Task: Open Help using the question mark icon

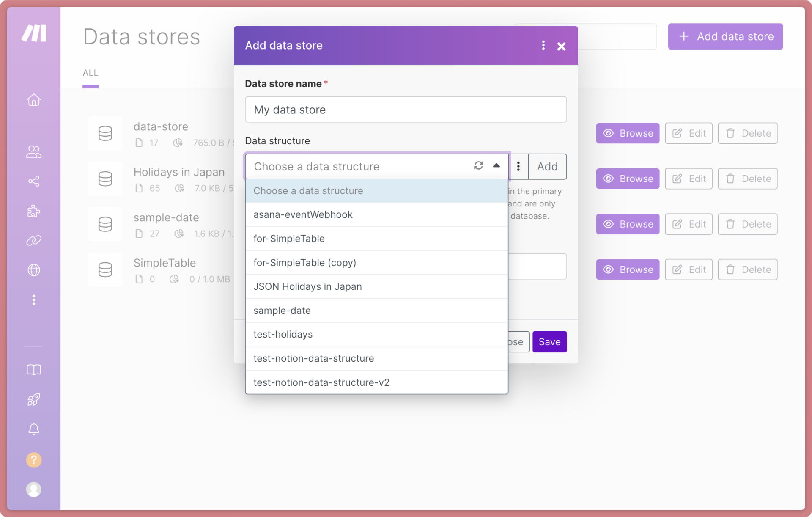Action: tap(33, 460)
